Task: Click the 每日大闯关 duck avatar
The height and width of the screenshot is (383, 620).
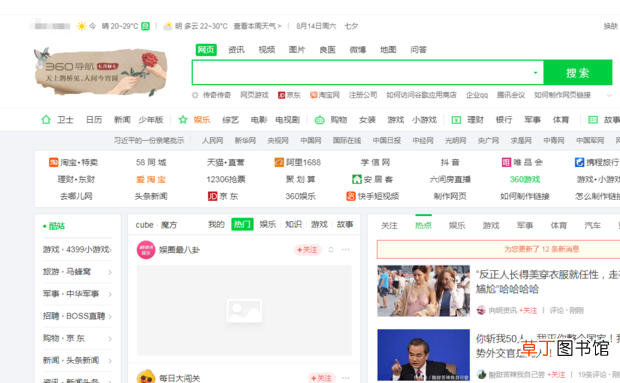Action: click(x=146, y=377)
